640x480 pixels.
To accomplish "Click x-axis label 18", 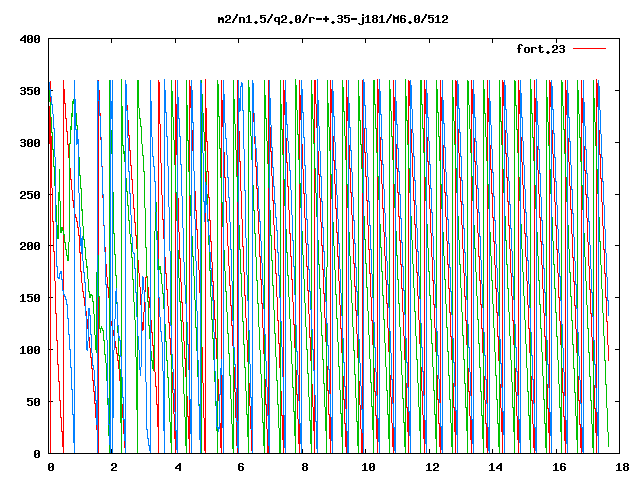I will [x=622, y=467].
